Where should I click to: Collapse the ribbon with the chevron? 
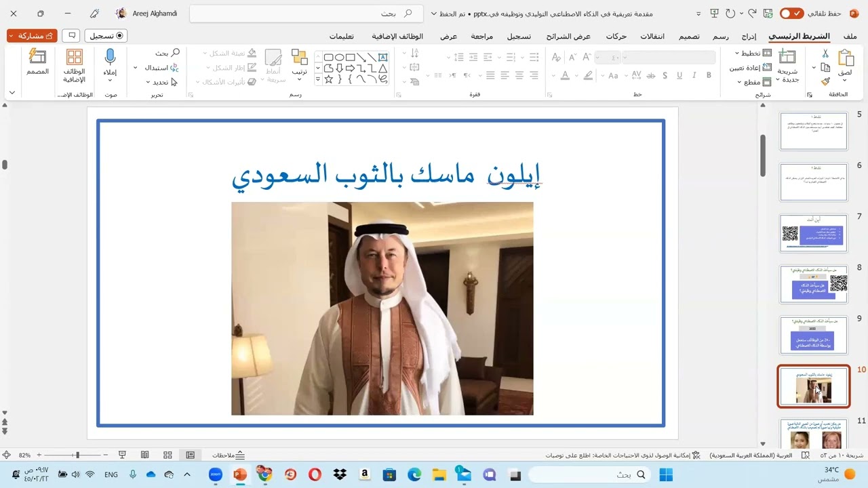(12, 93)
